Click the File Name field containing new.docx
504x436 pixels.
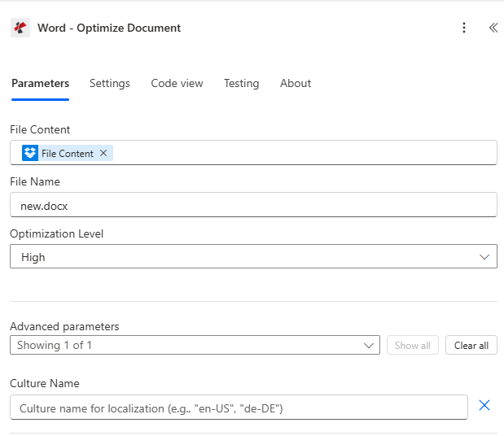(253, 205)
